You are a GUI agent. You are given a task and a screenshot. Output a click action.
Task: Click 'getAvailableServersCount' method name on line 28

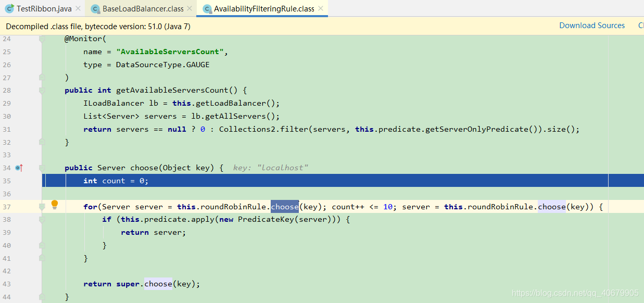point(172,90)
